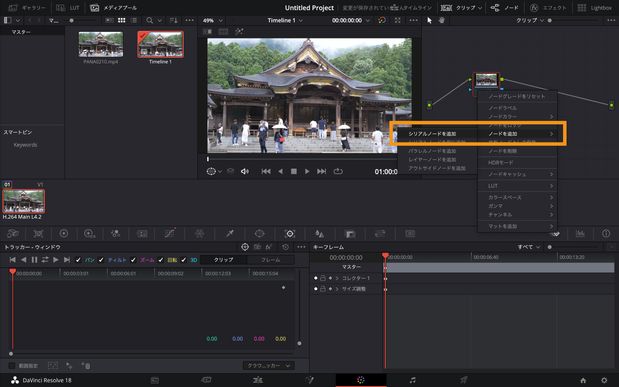
Task: Toggle the ノード node editor panel
Action: point(505,8)
